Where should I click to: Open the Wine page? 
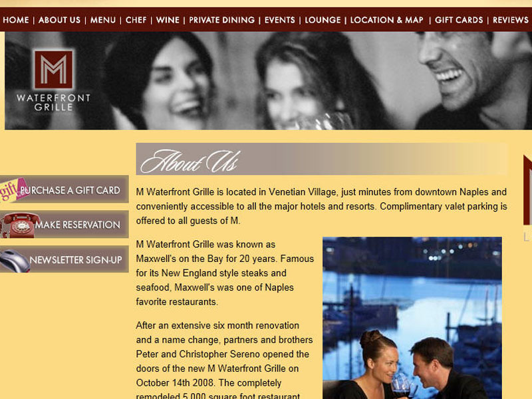point(168,20)
